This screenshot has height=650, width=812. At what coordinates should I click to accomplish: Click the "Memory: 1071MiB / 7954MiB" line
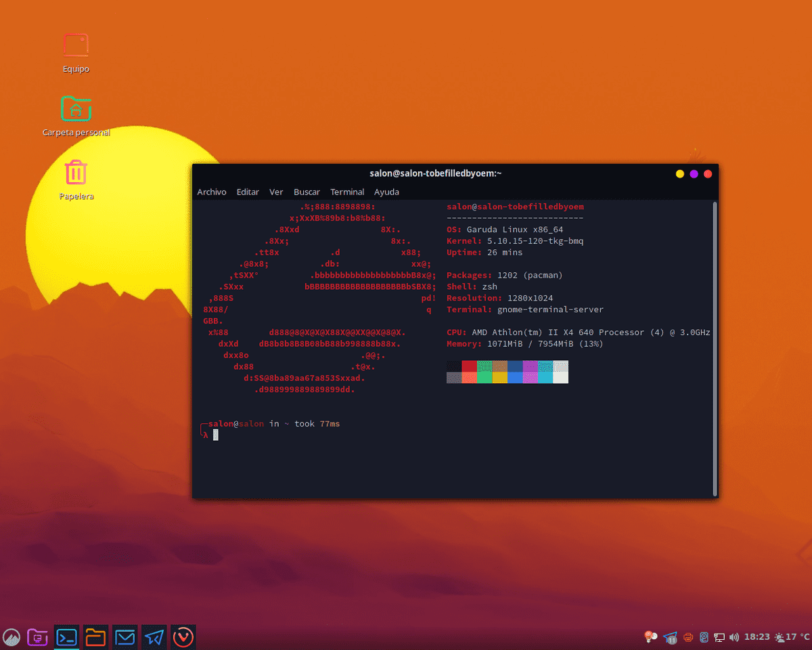(x=525, y=344)
